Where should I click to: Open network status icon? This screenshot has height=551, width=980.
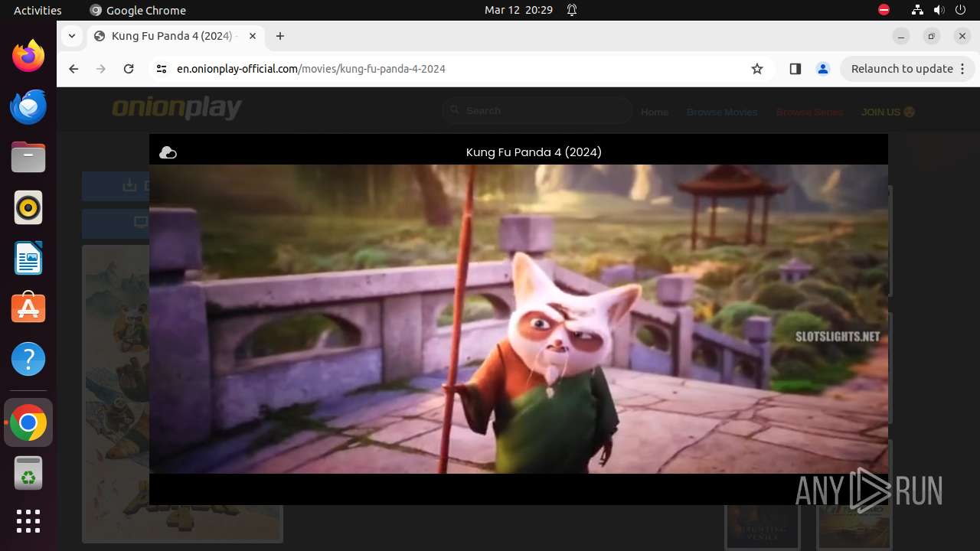917,10
